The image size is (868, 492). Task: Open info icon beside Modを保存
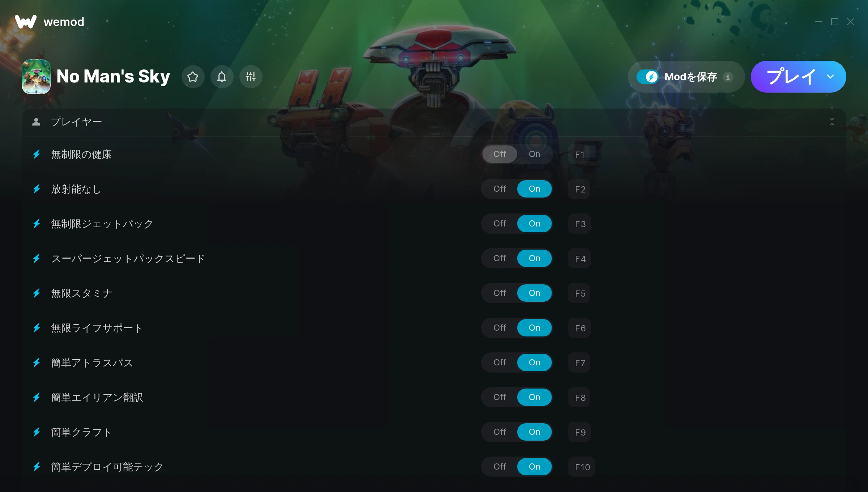[x=728, y=77]
